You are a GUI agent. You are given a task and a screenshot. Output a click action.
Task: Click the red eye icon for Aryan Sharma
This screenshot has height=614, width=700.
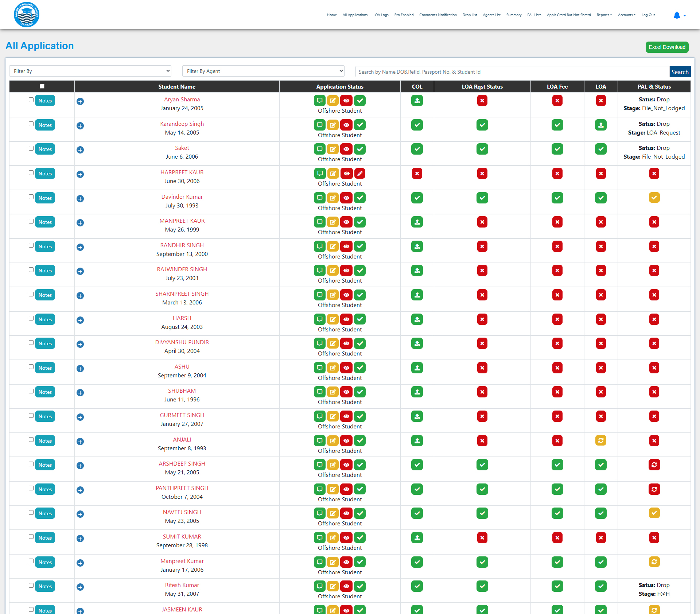[x=346, y=101]
